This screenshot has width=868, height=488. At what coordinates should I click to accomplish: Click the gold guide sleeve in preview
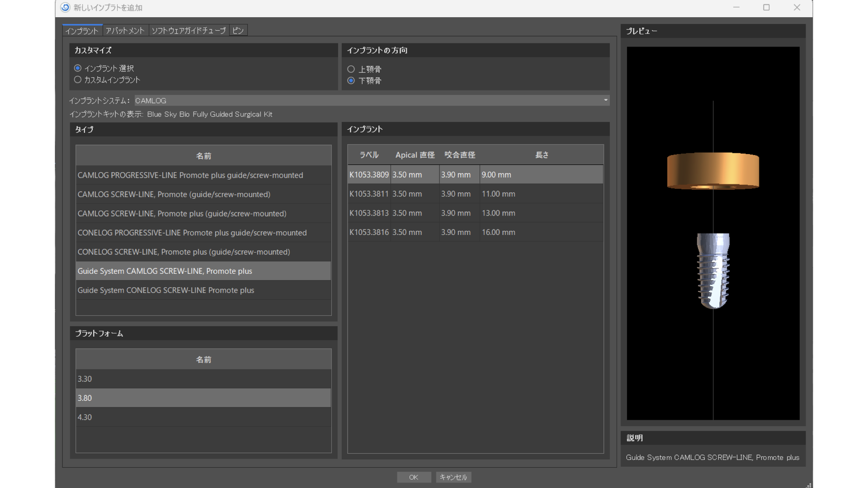pos(713,170)
